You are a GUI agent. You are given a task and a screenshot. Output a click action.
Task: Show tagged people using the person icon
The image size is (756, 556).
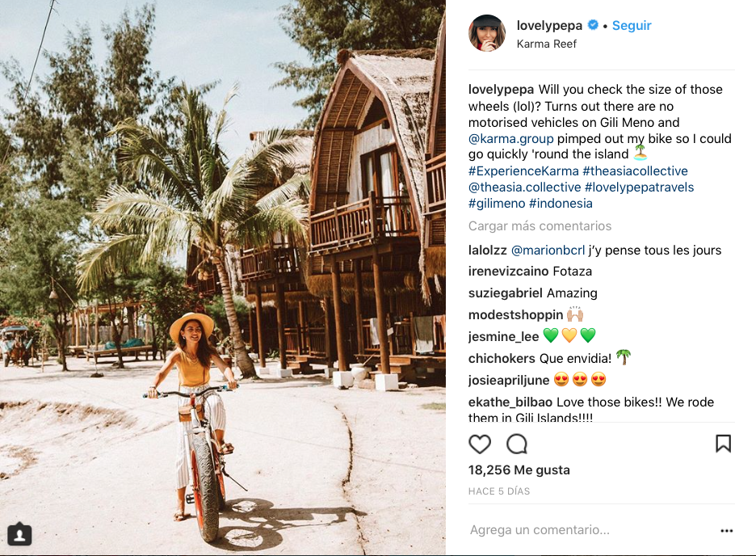(19, 534)
